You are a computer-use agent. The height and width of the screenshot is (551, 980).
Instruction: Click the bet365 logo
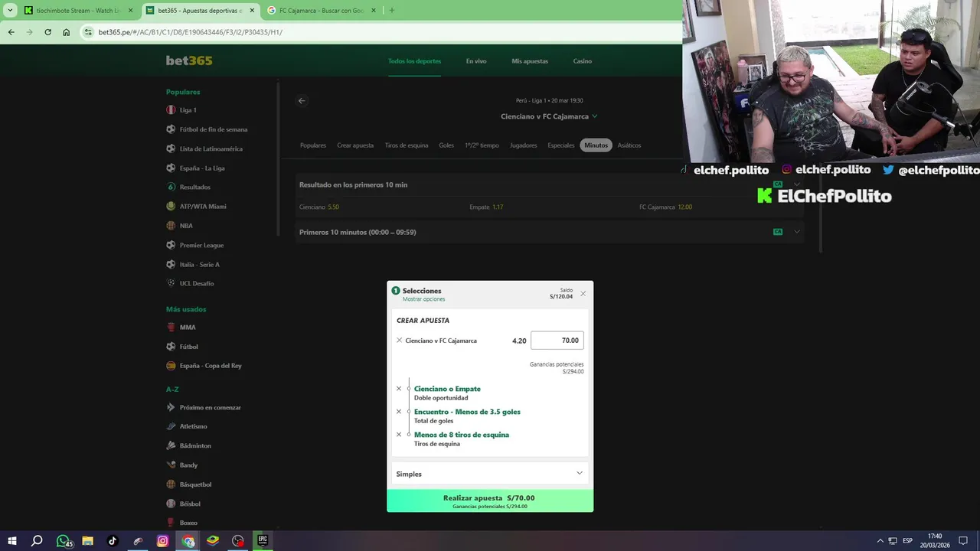189,60
